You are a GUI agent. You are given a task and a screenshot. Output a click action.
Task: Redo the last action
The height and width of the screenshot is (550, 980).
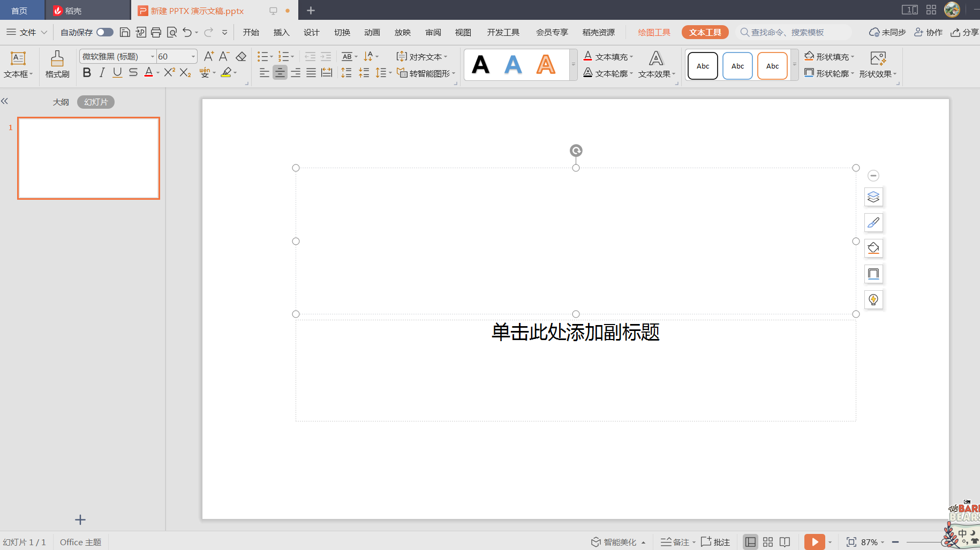point(209,32)
